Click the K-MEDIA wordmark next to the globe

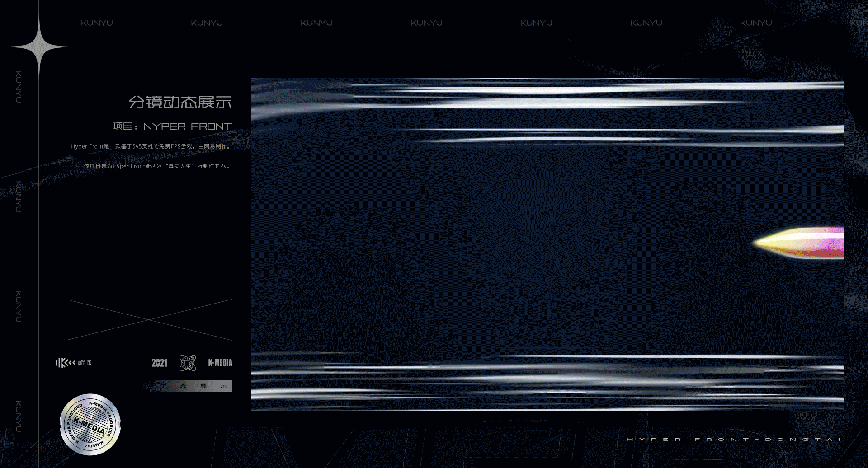pos(220,363)
